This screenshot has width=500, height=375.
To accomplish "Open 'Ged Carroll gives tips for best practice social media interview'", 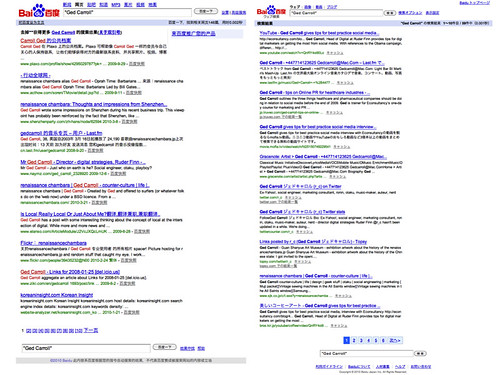I will pos(318,127).
